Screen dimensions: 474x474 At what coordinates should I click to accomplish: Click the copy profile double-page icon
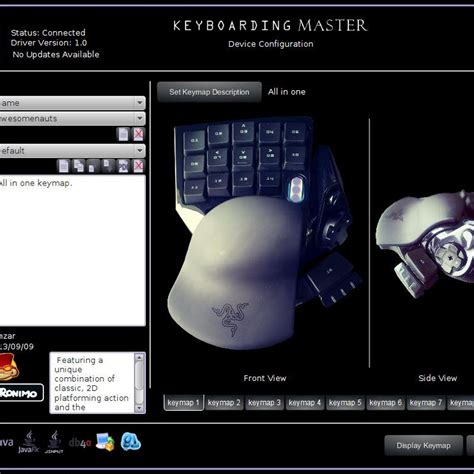click(x=79, y=166)
